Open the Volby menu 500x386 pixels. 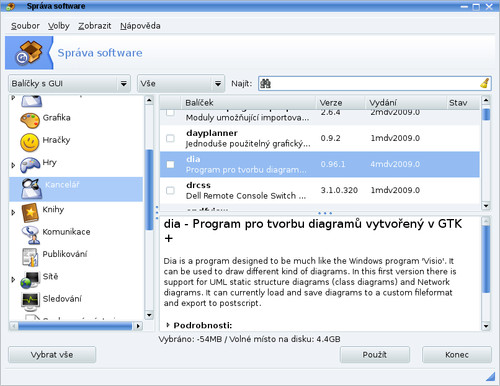(x=59, y=26)
